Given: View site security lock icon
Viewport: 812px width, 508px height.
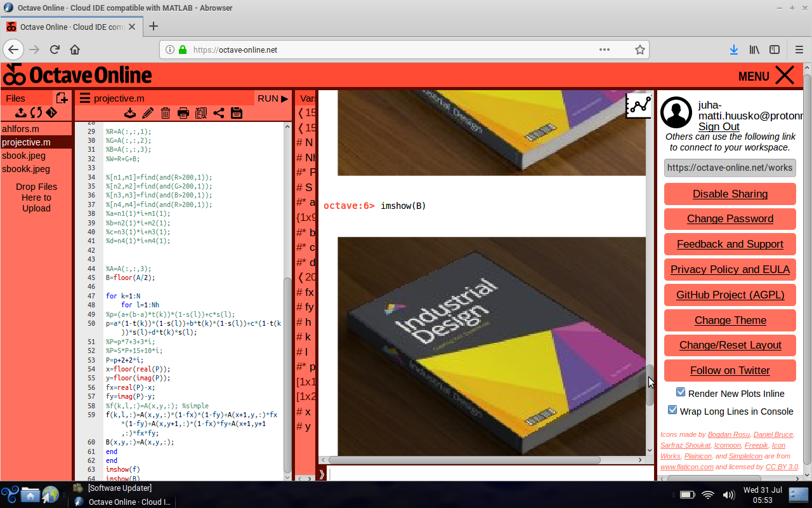Looking at the screenshot, I should pyautogui.click(x=183, y=50).
